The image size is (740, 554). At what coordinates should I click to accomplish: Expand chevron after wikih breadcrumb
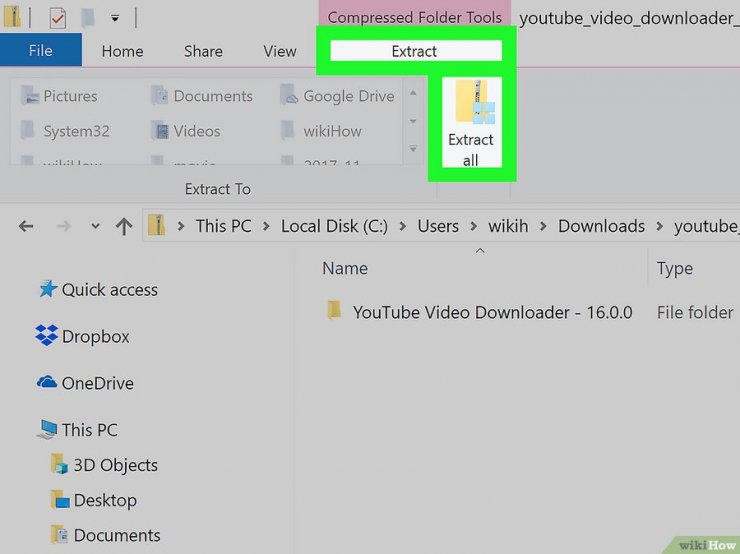tap(543, 227)
